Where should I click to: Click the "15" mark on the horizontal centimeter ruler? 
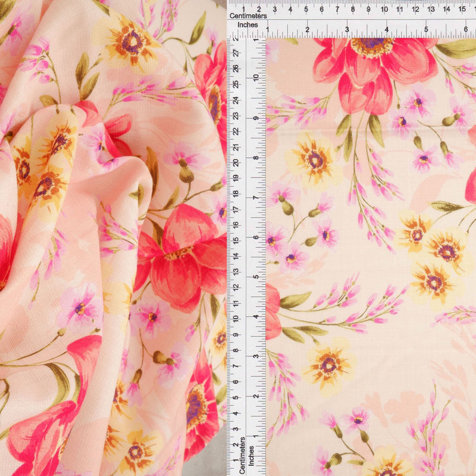pos(462,9)
